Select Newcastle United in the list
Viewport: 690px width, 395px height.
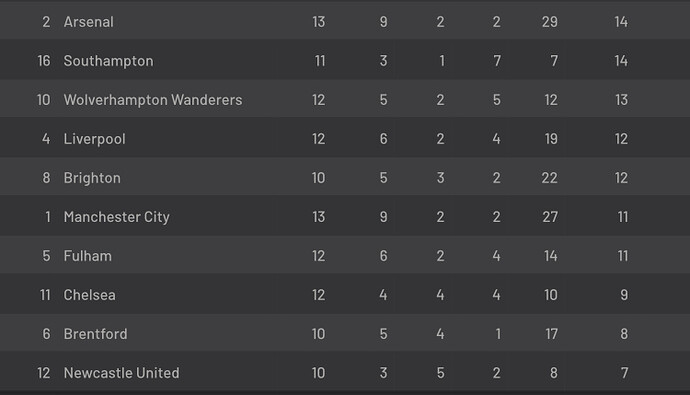click(121, 373)
